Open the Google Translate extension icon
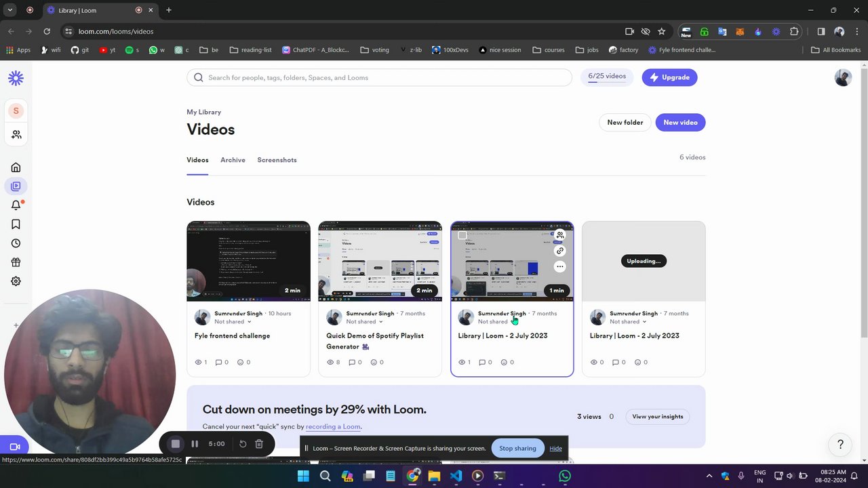 coord(722,31)
